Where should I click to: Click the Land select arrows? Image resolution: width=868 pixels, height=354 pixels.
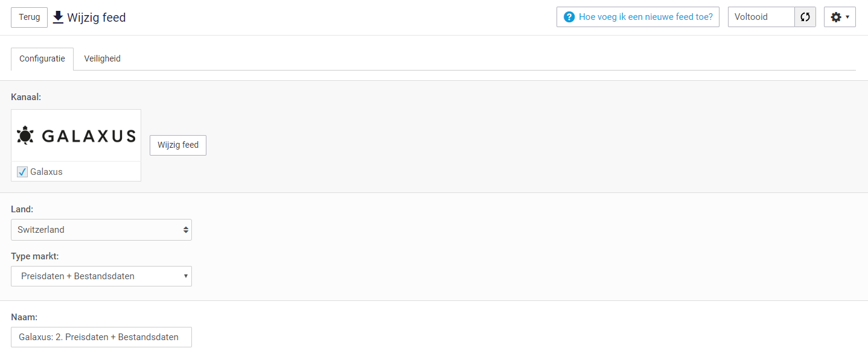185,230
